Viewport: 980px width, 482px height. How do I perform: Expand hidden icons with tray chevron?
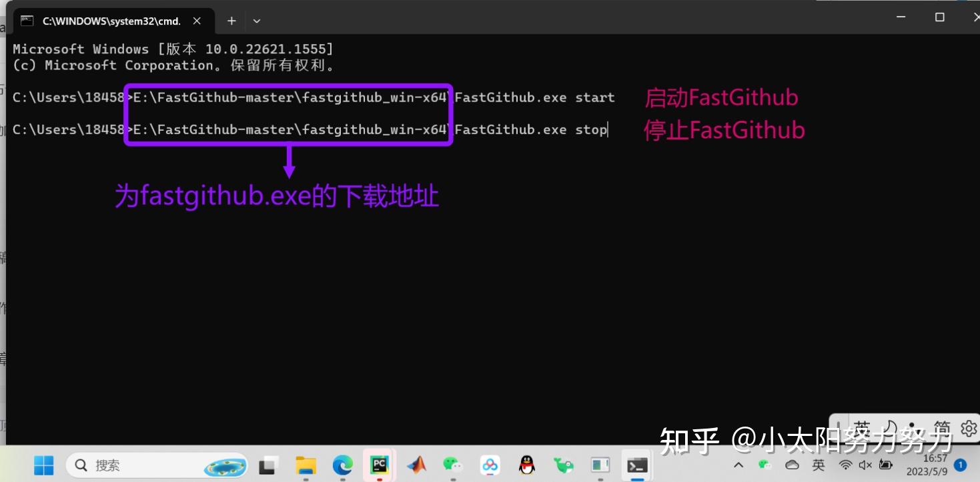point(739,465)
